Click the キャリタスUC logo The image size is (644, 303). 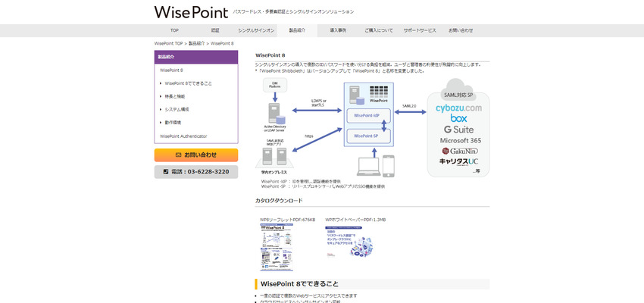click(x=459, y=161)
